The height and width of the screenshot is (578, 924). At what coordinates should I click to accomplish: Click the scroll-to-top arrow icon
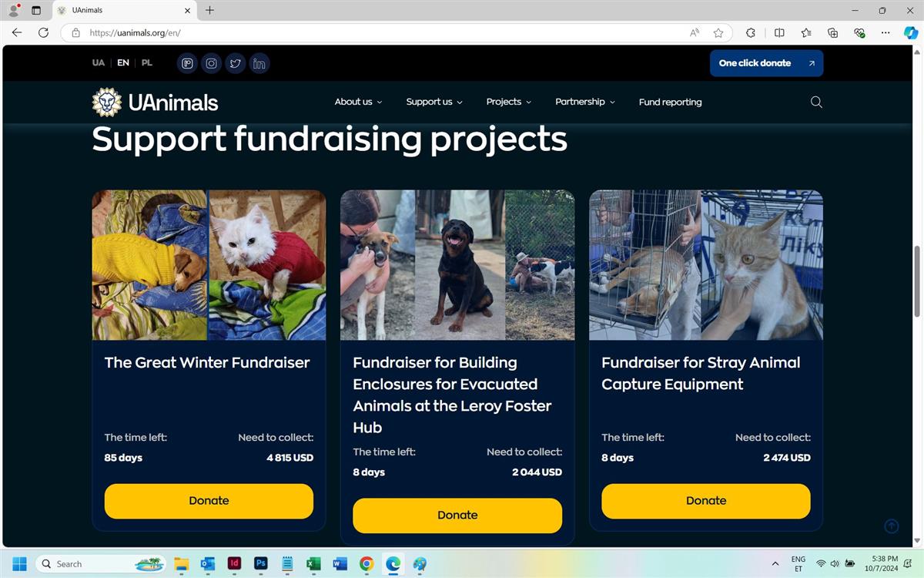tap(892, 526)
